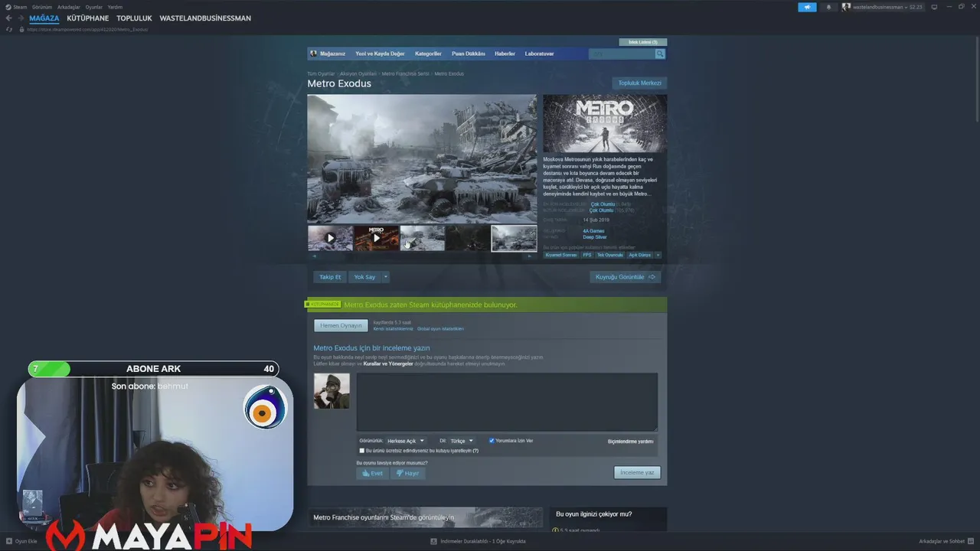Click the Kuyruğu Görüntüle button

click(625, 277)
